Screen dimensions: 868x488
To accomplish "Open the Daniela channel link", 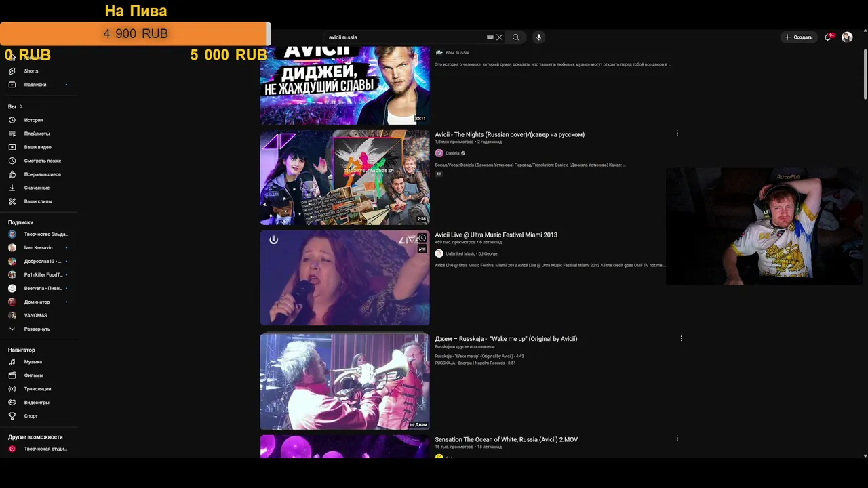I will pyautogui.click(x=452, y=153).
